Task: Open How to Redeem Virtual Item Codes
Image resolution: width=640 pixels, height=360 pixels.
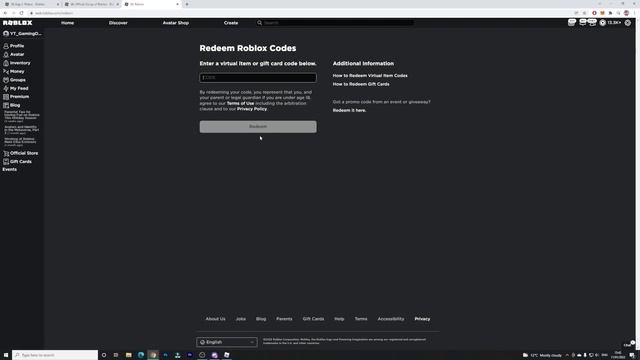Action: pyautogui.click(x=370, y=76)
